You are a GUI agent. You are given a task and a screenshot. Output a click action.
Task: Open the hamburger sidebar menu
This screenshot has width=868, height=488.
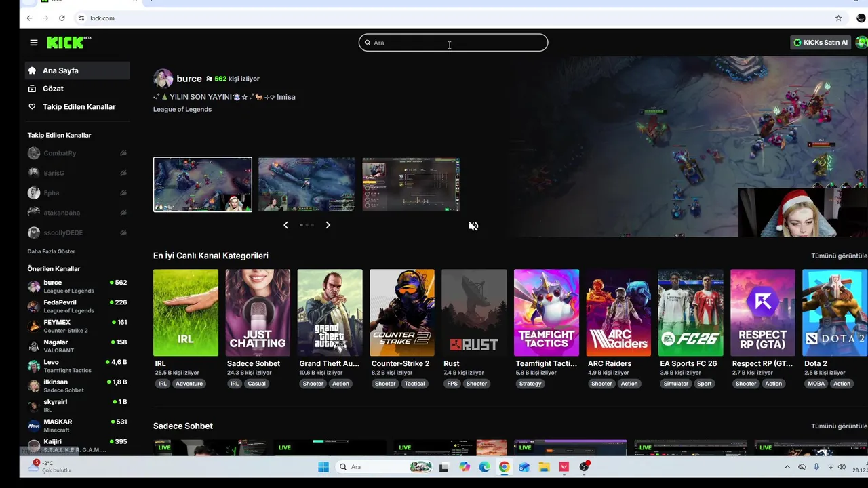point(34,43)
